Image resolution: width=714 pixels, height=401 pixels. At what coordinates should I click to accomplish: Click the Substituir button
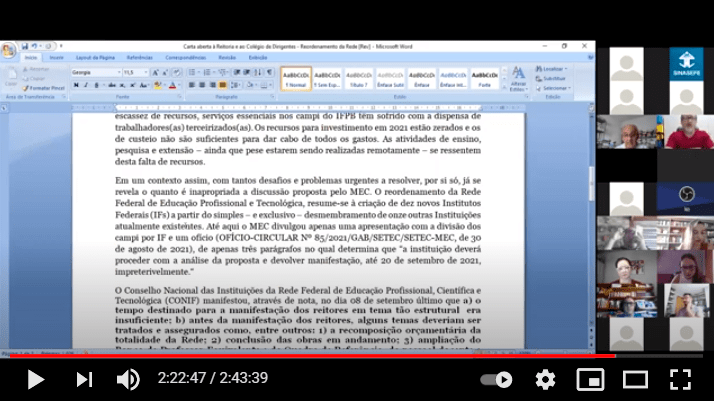[x=557, y=78]
